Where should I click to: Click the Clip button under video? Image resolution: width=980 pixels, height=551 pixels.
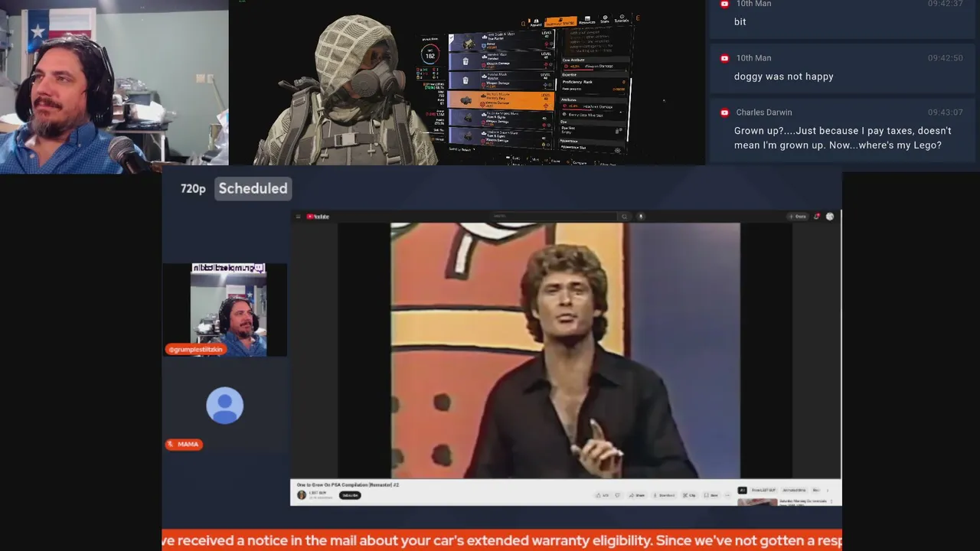(x=690, y=495)
